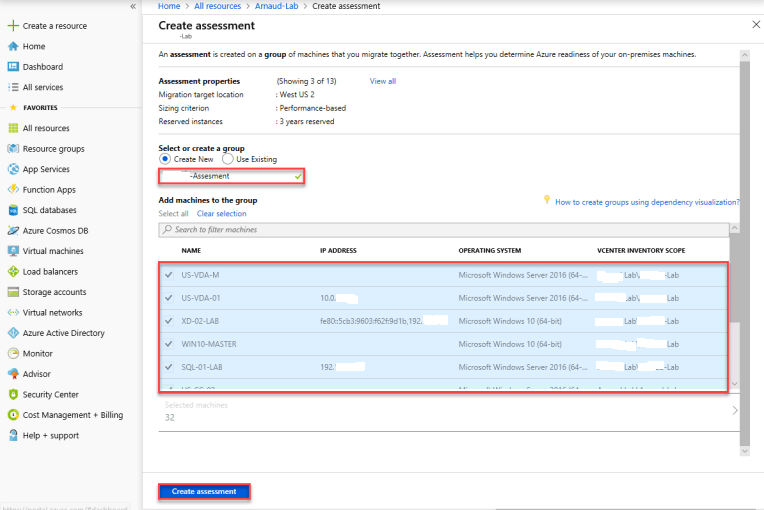Click the Monitor gauge icon
Viewport: 764px width, 510px height.
pos(13,353)
